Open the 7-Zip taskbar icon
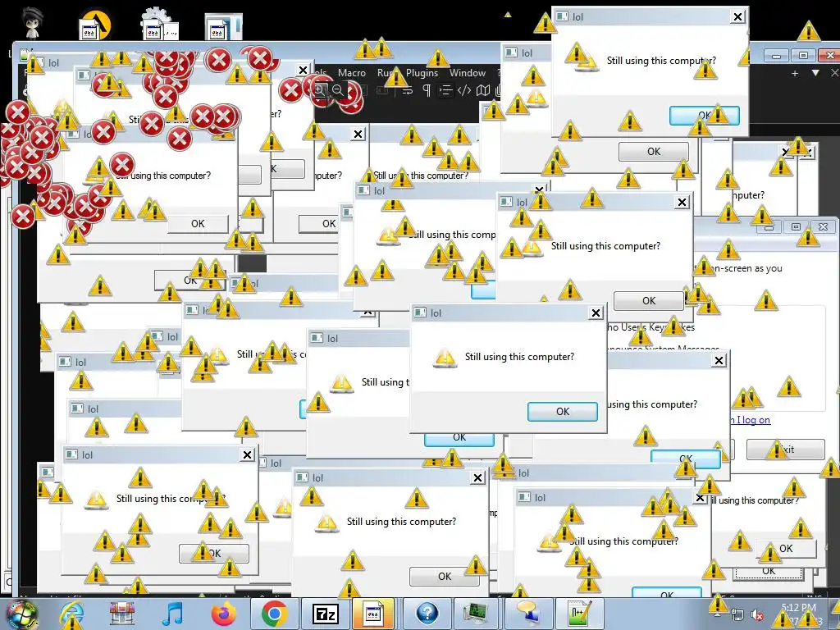The image size is (840, 630). pyautogui.click(x=326, y=614)
